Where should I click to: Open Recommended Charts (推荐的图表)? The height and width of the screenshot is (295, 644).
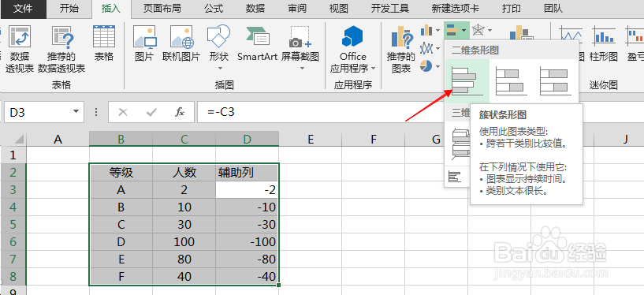pyautogui.click(x=401, y=50)
